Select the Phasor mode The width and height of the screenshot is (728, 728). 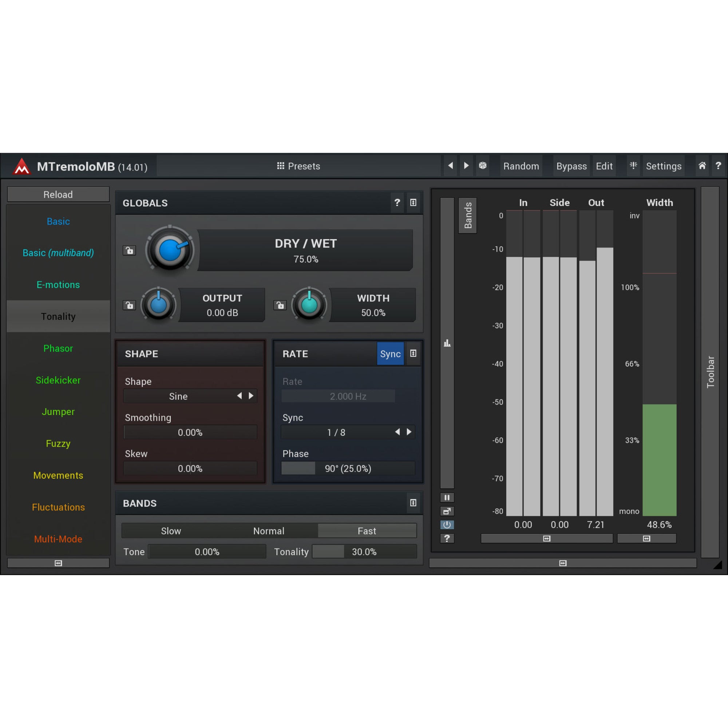point(58,349)
